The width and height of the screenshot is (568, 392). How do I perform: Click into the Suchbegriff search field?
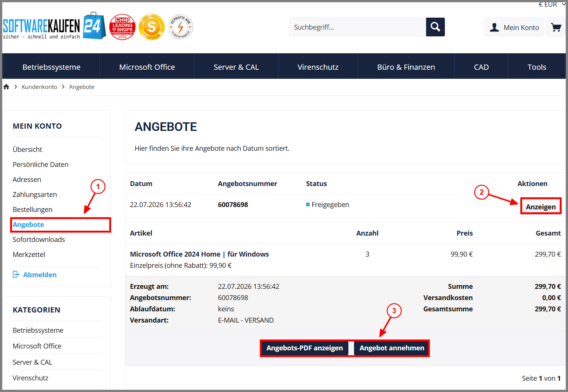tap(358, 27)
